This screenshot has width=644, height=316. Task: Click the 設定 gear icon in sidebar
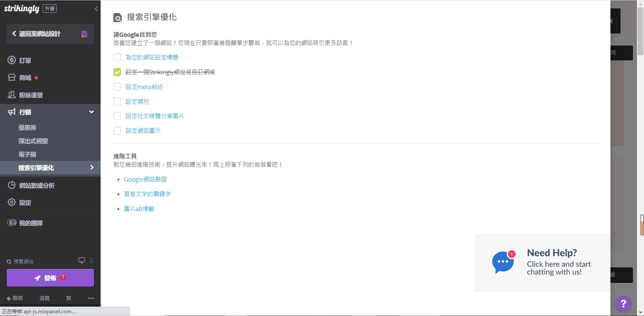[12, 202]
